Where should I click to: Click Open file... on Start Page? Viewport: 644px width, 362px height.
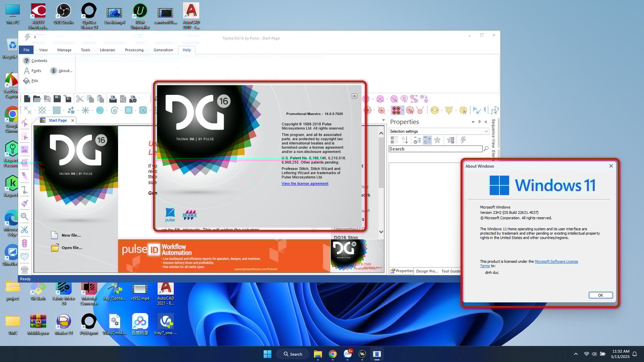(x=67, y=247)
